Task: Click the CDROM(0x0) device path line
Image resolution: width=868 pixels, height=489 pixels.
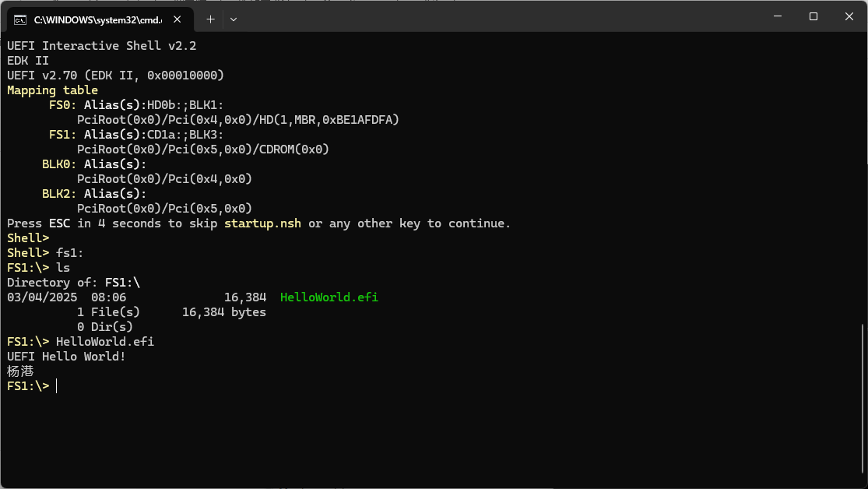Action: pos(203,150)
